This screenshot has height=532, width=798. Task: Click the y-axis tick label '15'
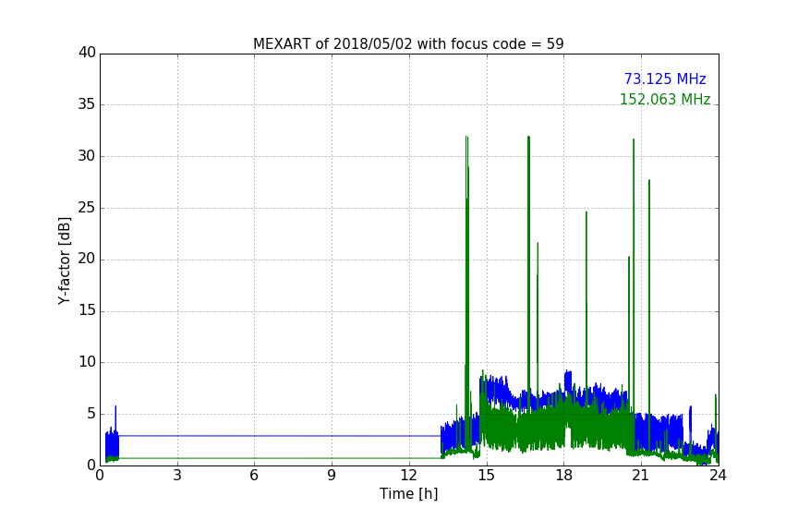[x=87, y=310]
